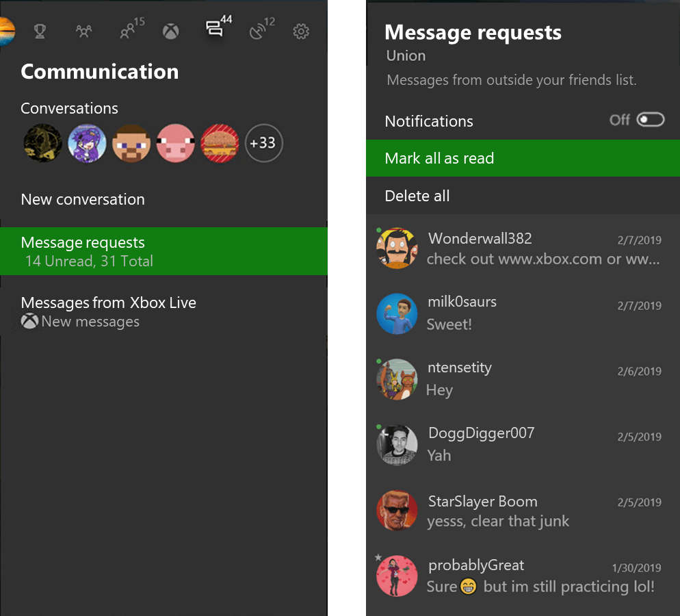Open ntensetity message saying Hey
The height and width of the screenshot is (616, 680).
pyautogui.click(x=523, y=378)
